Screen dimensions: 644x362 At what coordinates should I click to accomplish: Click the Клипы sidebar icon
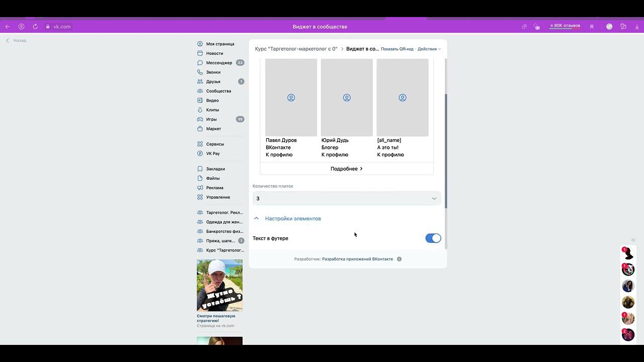pos(200,110)
